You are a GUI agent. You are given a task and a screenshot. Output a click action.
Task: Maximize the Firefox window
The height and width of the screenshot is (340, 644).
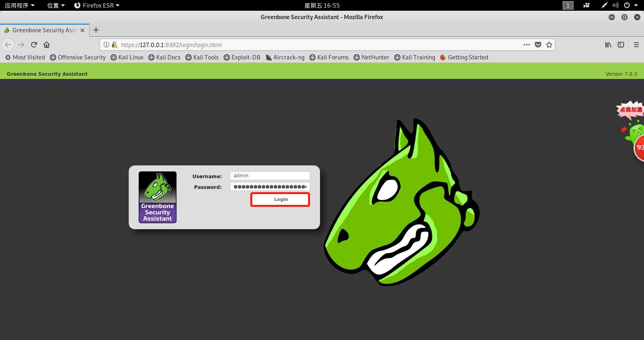(624, 17)
